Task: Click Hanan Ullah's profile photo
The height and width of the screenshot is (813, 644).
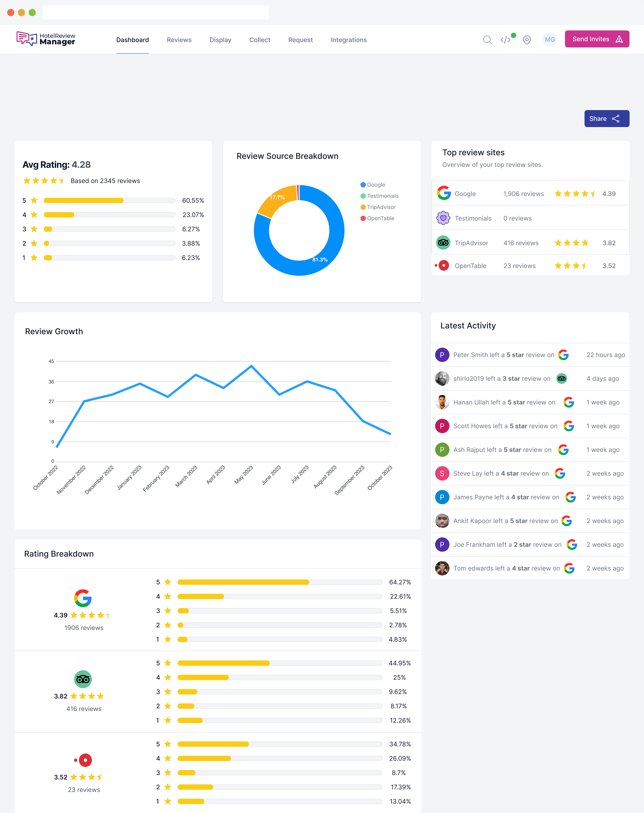Action: pyautogui.click(x=442, y=402)
